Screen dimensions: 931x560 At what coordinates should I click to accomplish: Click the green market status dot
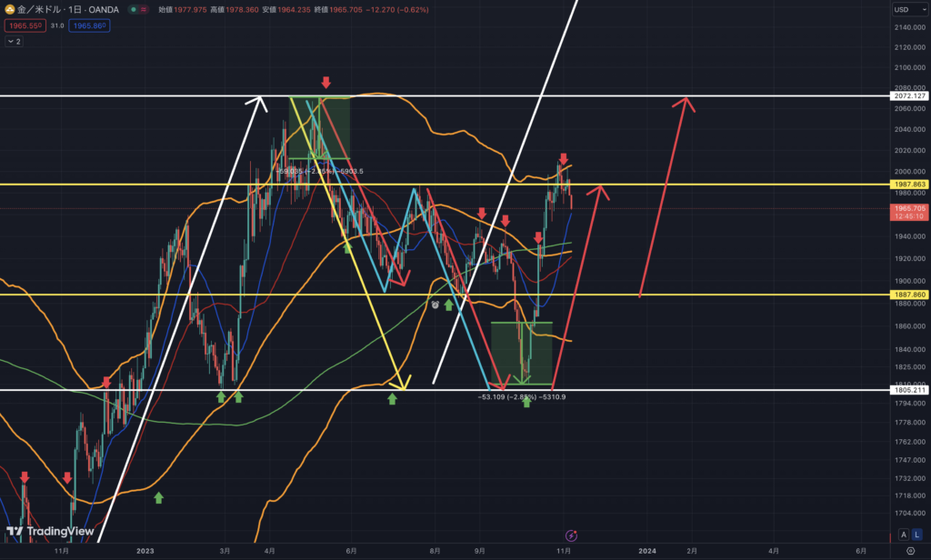[x=134, y=9]
